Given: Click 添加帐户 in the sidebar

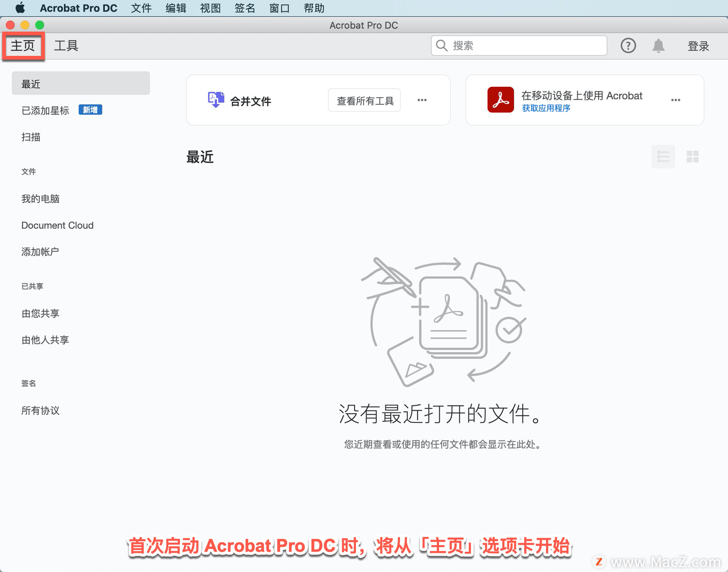Looking at the screenshot, I should click(40, 252).
